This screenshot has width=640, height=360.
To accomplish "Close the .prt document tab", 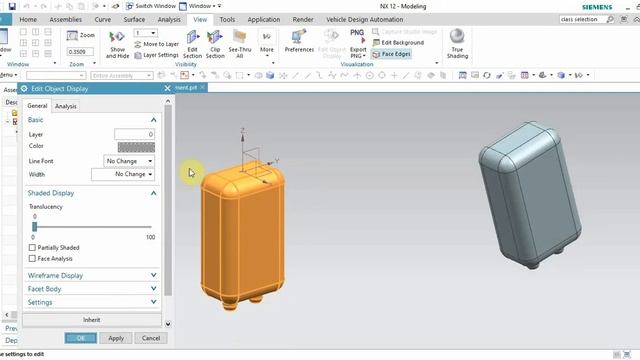I will (202, 87).
